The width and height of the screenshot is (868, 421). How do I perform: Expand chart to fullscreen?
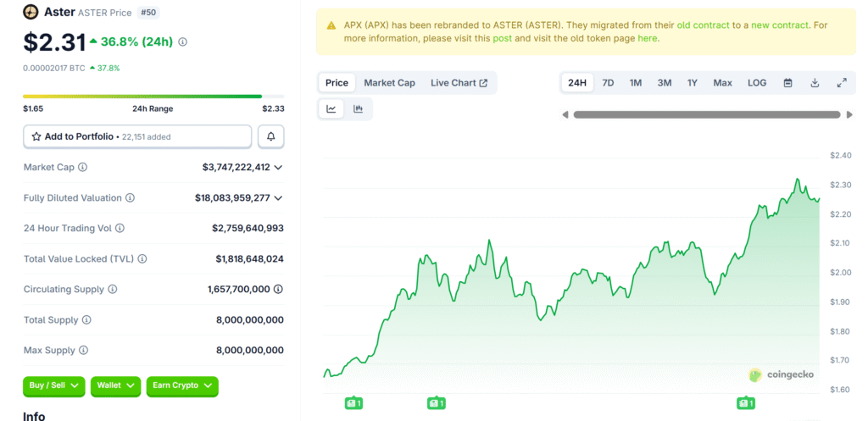[x=842, y=83]
